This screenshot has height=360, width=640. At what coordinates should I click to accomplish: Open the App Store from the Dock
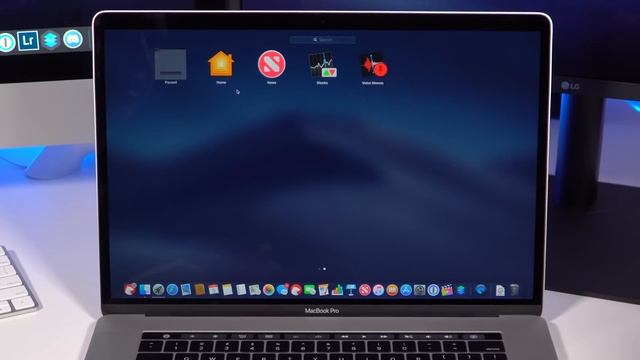pyautogui.click(x=406, y=290)
